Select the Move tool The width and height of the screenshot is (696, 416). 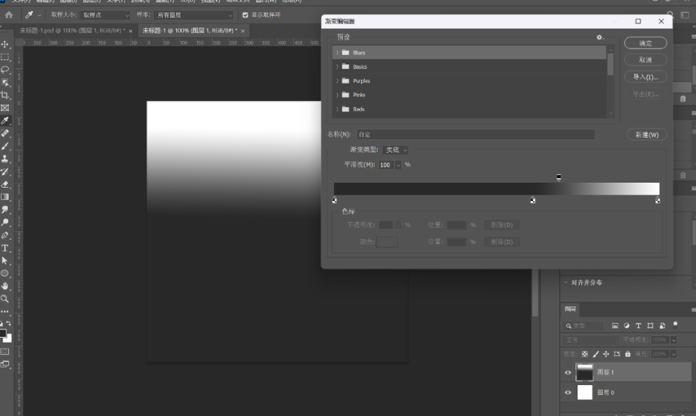coord(5,44)
